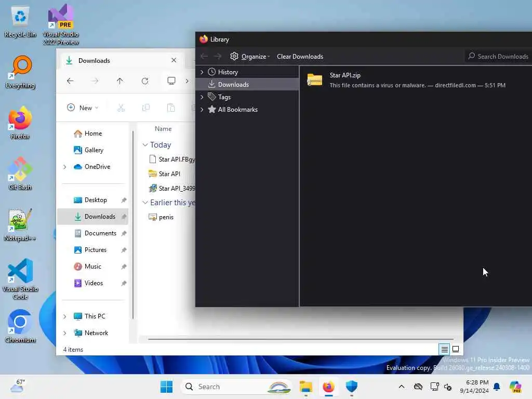Expand the address bar path chevron
Viewport: 532px width, 399px height.
coord(187,81)
